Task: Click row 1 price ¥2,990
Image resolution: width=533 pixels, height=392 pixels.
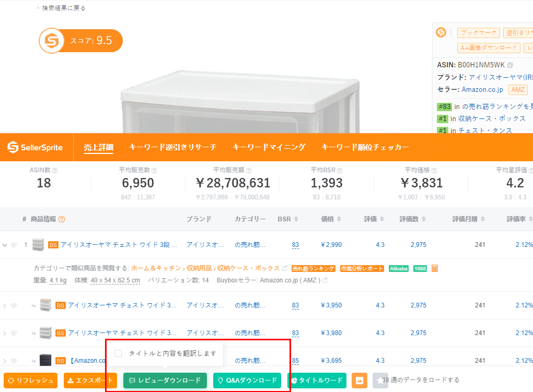Action: [x=331, y=245]
